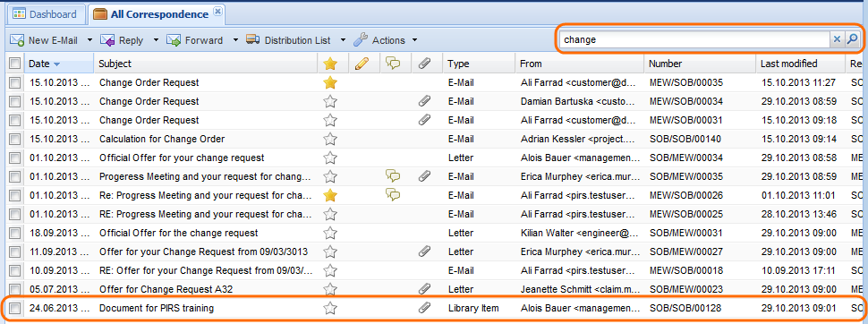
Task: Unstar the MEW/SOB/00035 Change Order Request
Action: tap(330, 83)
